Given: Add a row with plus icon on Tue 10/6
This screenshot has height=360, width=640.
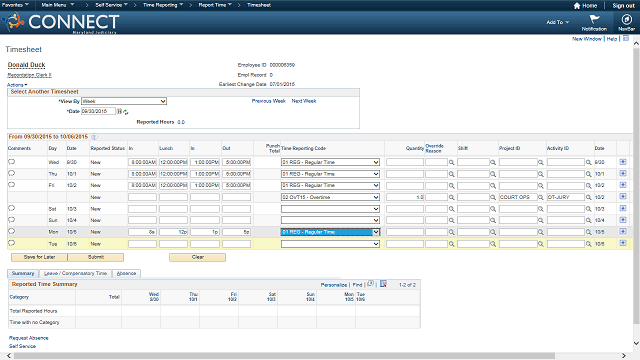Looking at the screenshot, I should tap(623, 243).
